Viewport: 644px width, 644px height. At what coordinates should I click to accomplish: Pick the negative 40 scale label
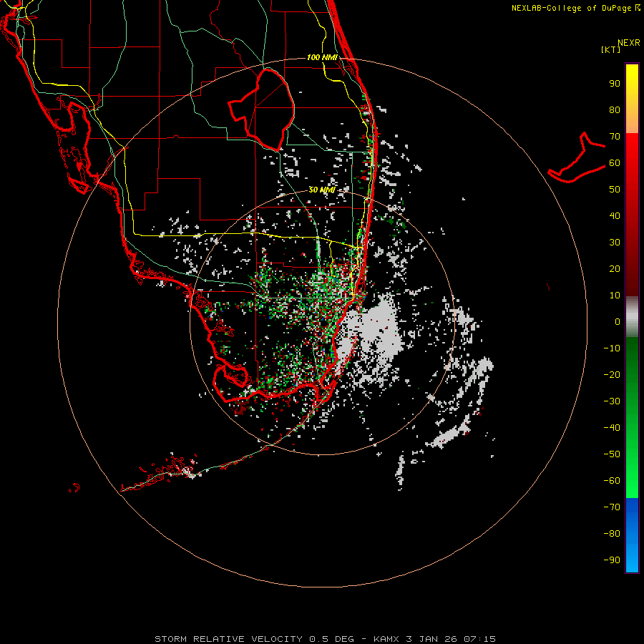click(612, 428)
